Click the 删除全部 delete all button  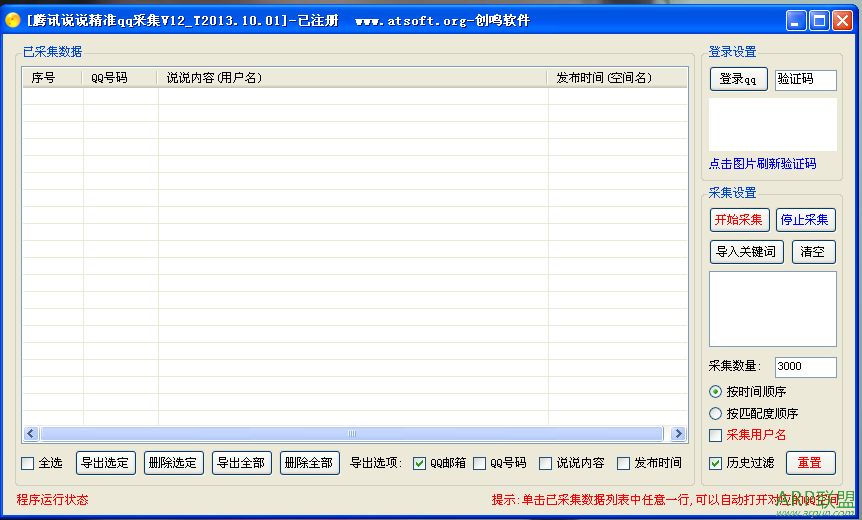pos(310,463)
